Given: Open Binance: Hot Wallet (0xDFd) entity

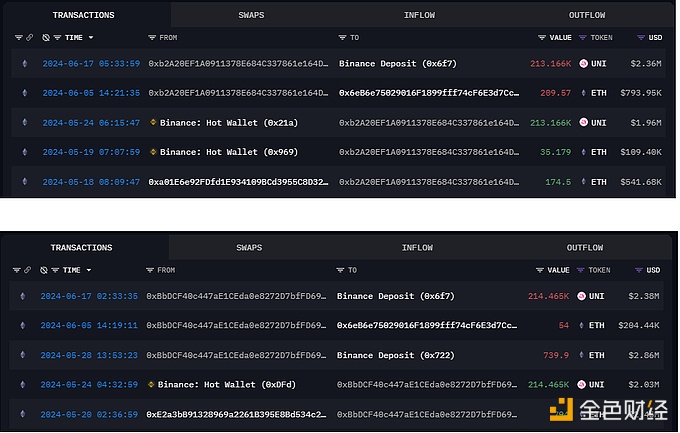Looking at the screenshot, I should pyautogui.click(x=226, y=385).
